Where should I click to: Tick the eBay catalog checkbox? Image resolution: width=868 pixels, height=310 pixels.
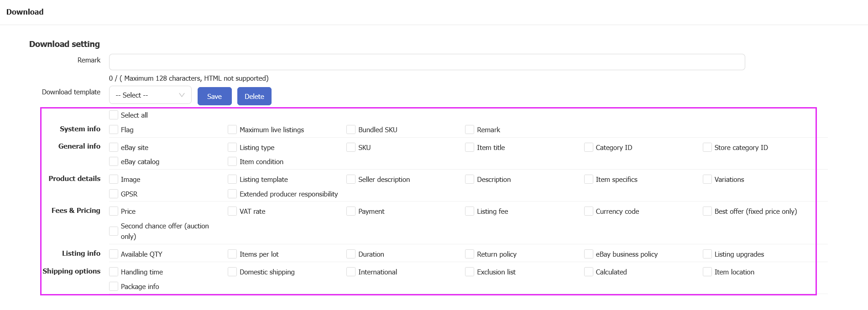[114, 161]
